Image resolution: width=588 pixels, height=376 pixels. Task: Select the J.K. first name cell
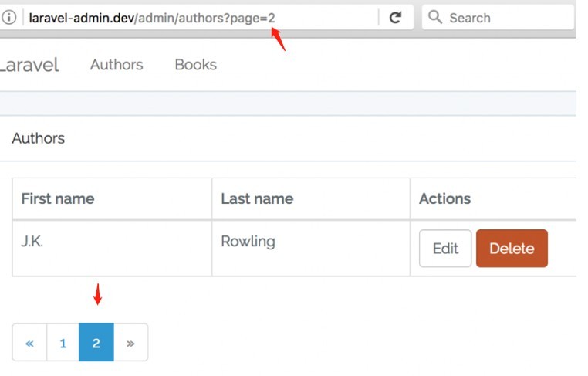coord(32,241)
